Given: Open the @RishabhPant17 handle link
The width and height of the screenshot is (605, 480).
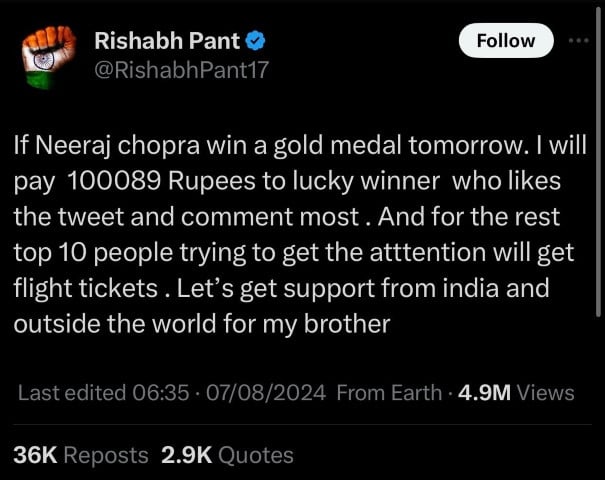Looking at the screenshot, I should click(x=180, y=69).
